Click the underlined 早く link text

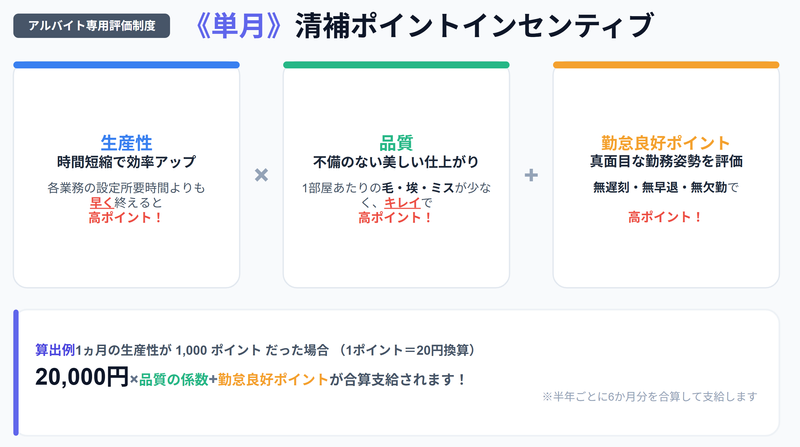pyautogui.click(x=102, y=203)
